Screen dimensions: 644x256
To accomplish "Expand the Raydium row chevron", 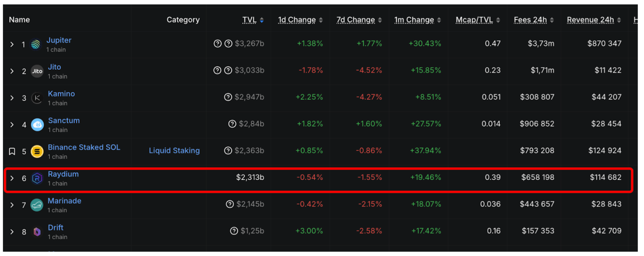I will click(x=12, y=178).
